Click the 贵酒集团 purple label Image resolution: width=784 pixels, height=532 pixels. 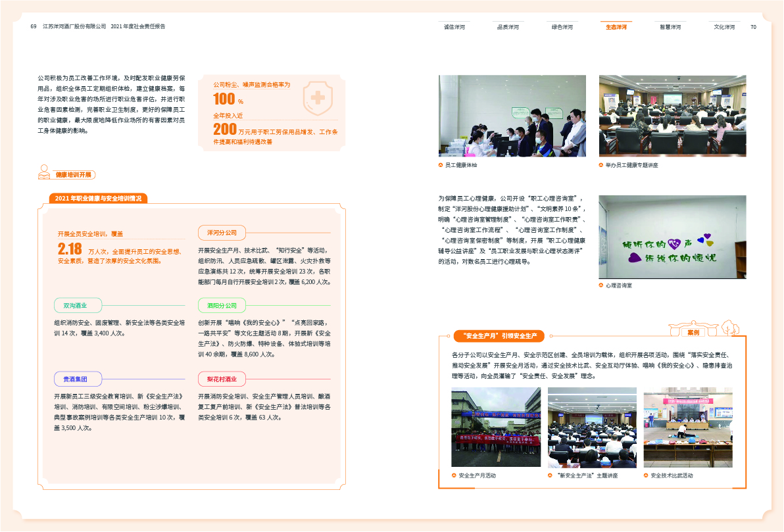74,379
